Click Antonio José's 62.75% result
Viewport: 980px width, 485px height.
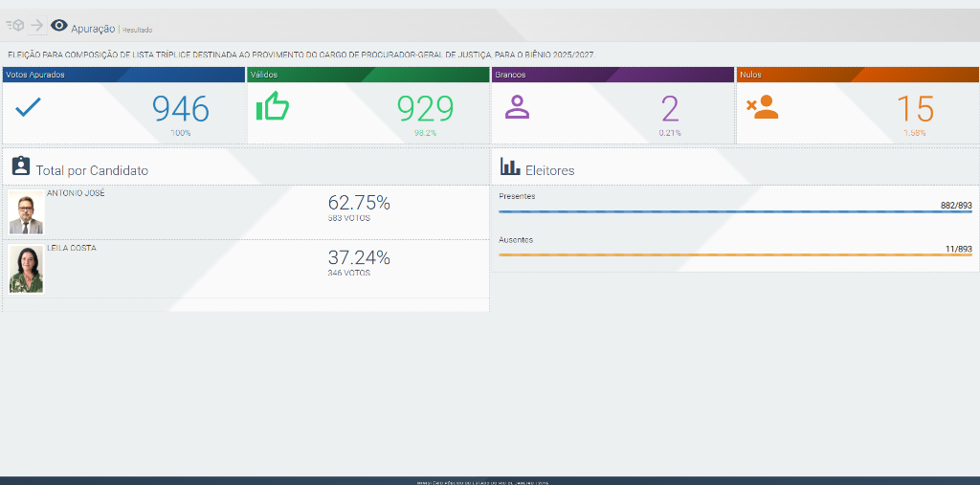[x=359, y=203]
